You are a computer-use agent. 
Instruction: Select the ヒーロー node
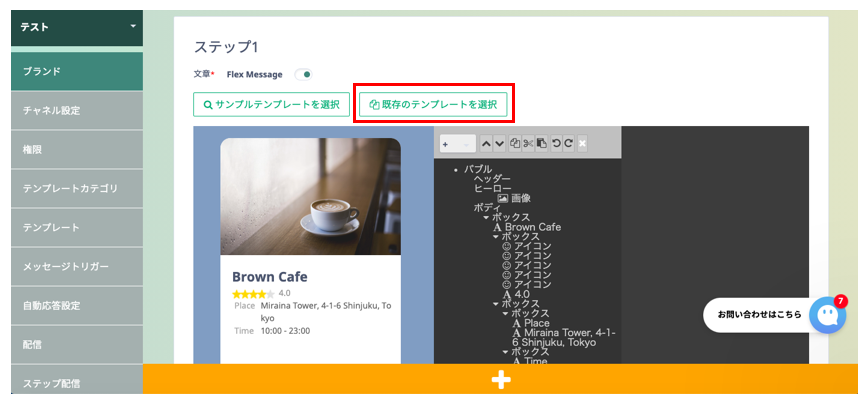(492, 188)
